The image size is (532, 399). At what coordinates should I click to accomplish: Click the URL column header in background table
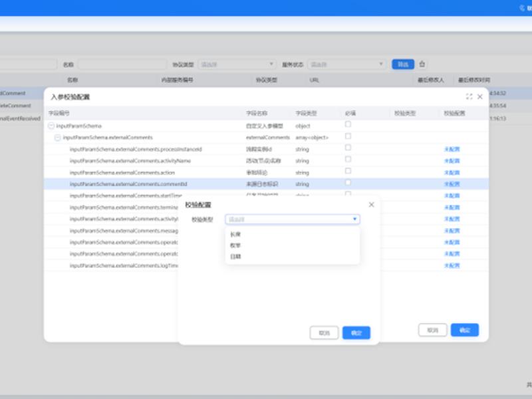[x=314, y=80]
